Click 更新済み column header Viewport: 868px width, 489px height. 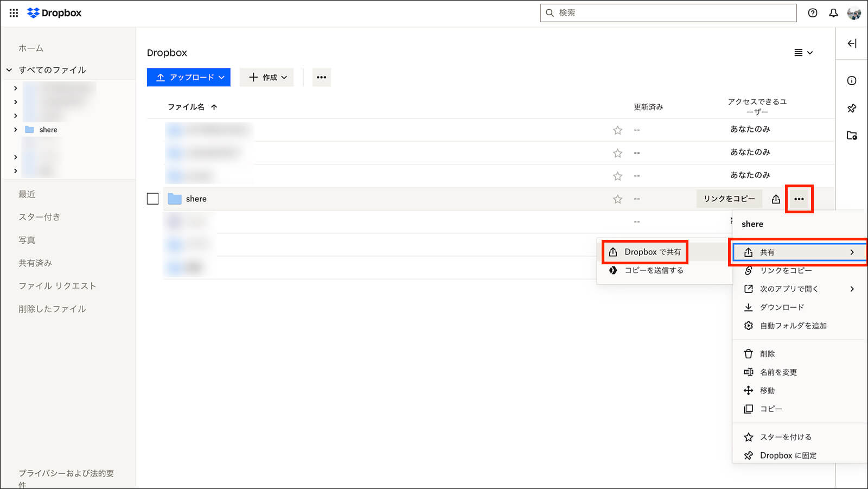(648, 107)
